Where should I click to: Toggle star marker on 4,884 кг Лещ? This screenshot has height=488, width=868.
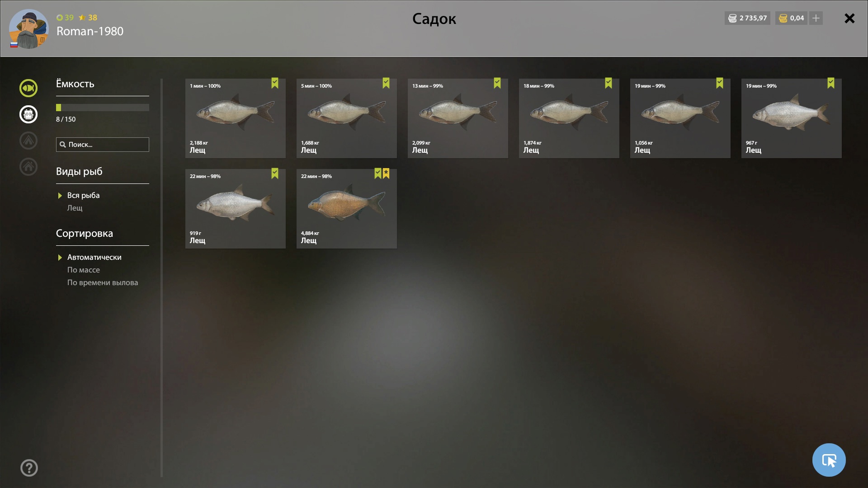[386, 174]
